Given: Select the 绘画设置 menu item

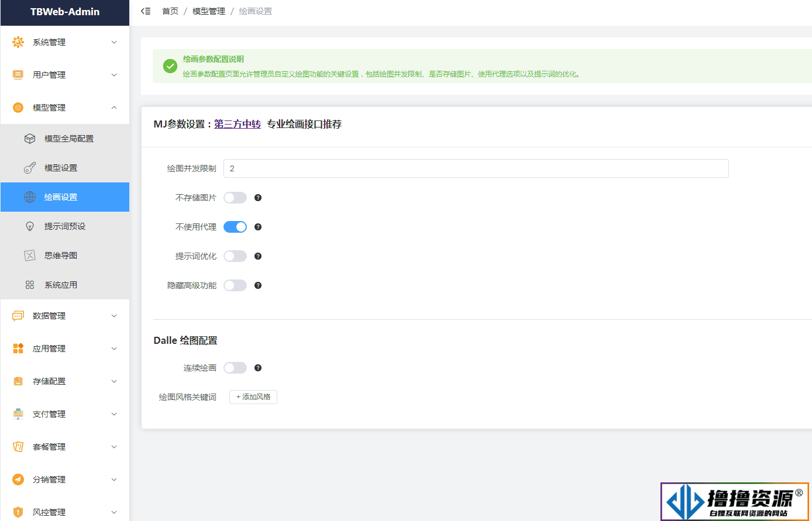Looking at the screenshot, I should pos(65,197).
